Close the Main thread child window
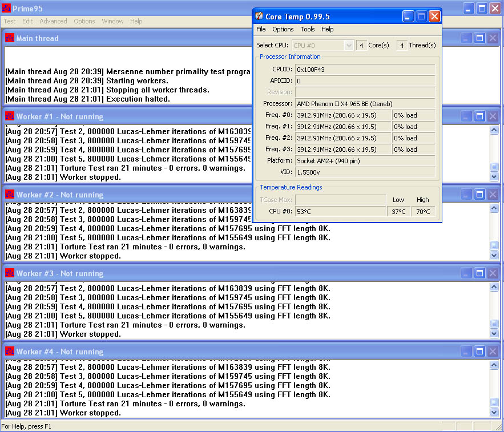The image size is (504, 432). point(493,38)
